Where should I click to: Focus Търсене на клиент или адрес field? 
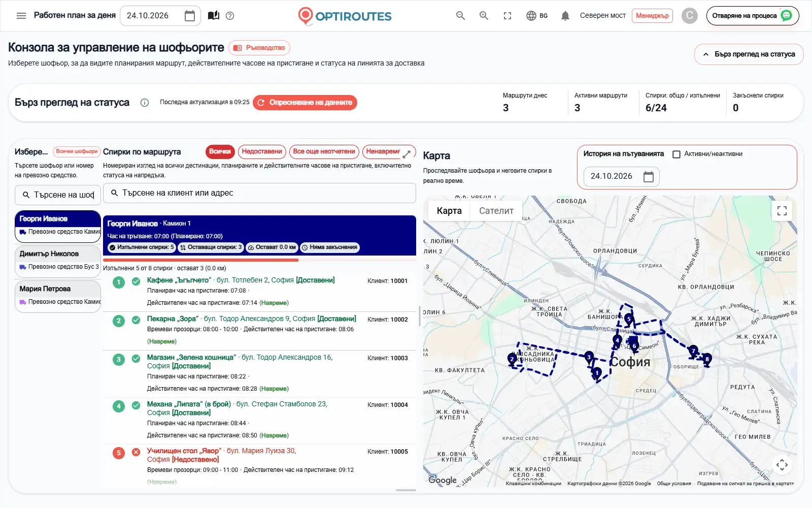pyautogui.click(x=259, y=193)
